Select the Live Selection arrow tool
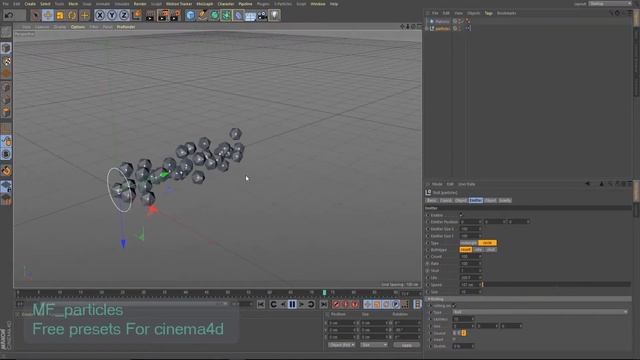 point(36,16)
